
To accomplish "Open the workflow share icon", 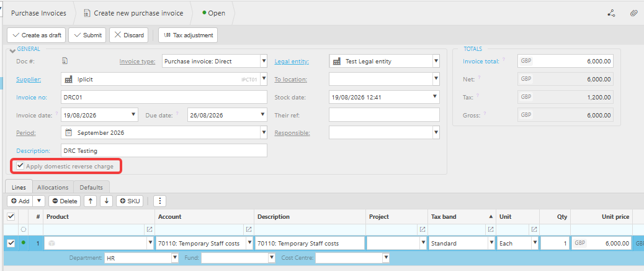I will pos(612,13).
